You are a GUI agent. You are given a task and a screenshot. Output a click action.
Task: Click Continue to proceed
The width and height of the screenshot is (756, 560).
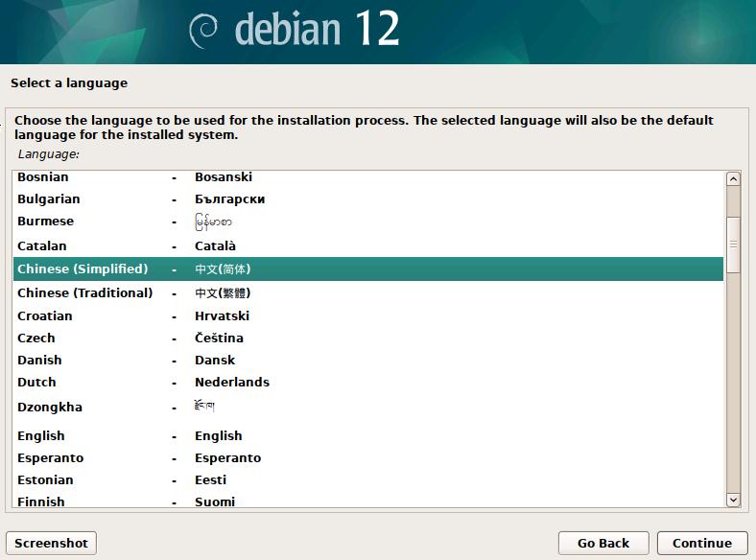pos(702,543)
